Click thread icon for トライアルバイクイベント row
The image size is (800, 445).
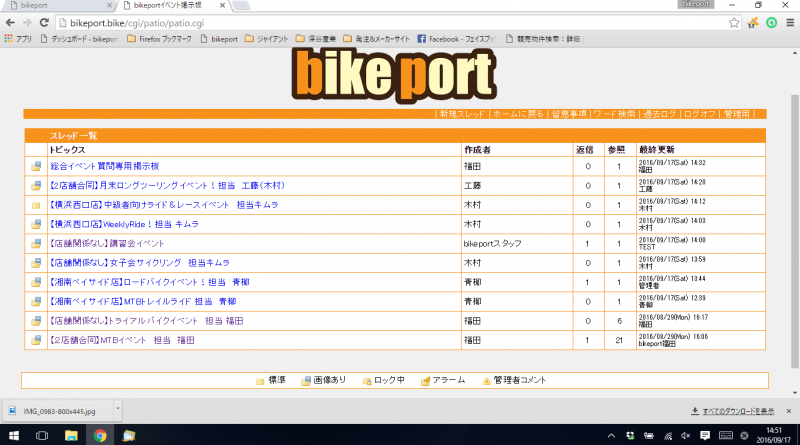[36, 321]
